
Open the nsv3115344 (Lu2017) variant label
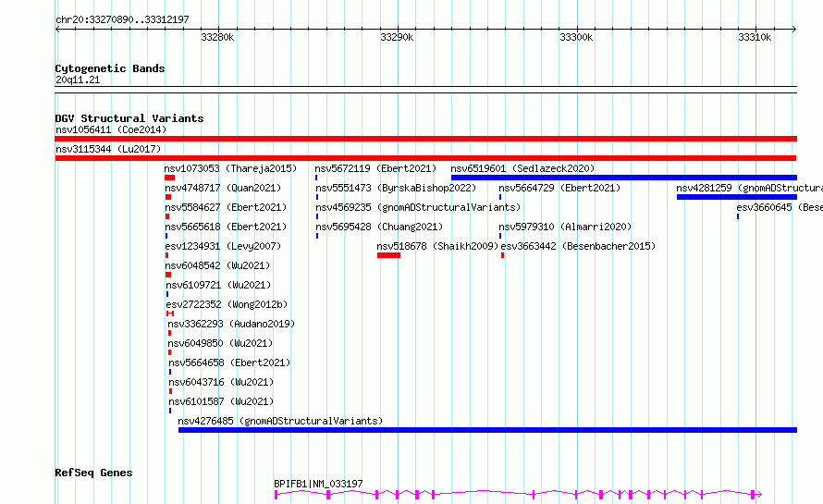[x=108, y=149]
